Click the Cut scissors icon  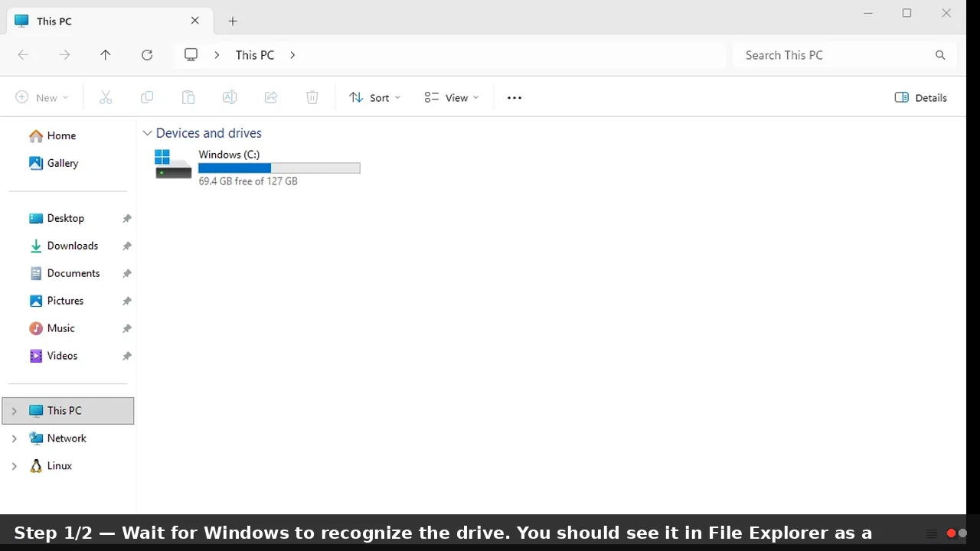(x=106, y=97)
